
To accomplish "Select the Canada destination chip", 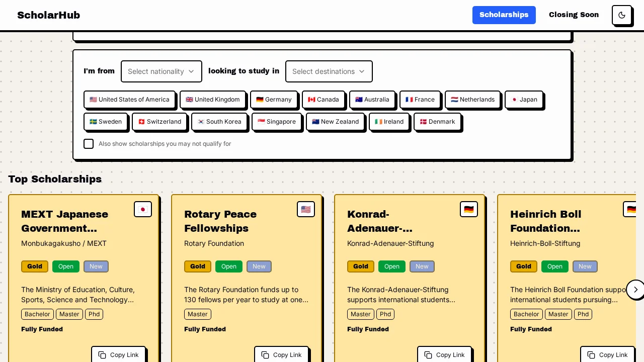I will (324, 100).
